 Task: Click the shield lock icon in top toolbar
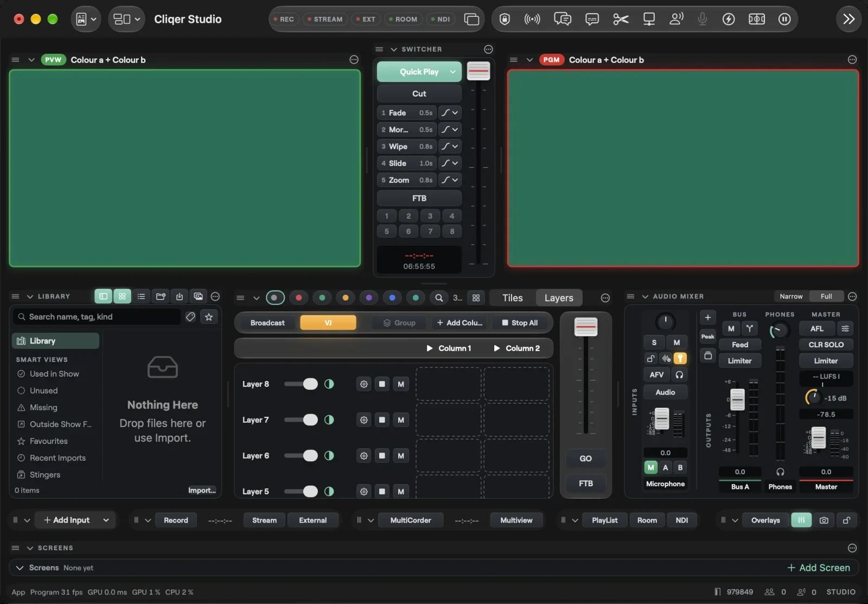click(x=505, y=19)
